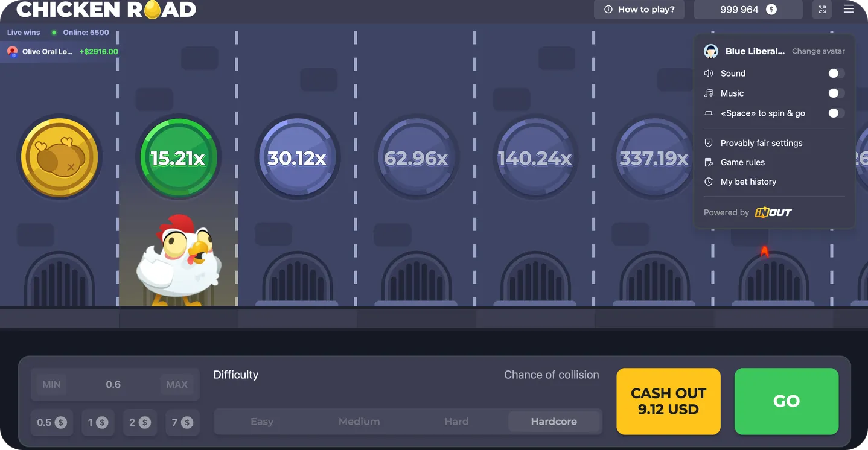Click the Game rules document icon
The height and width of the screenshot is (450, 868).
pyautogui.click(x=709, y=162)
